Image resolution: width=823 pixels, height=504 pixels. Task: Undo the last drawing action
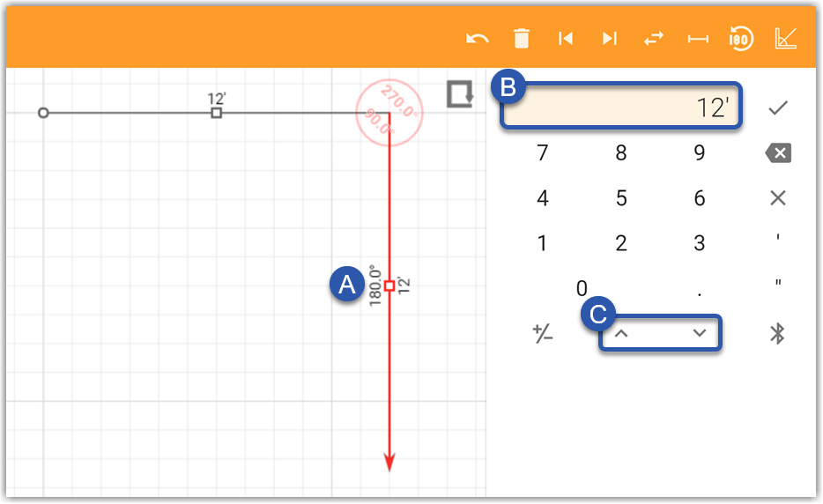pos(477,39)
